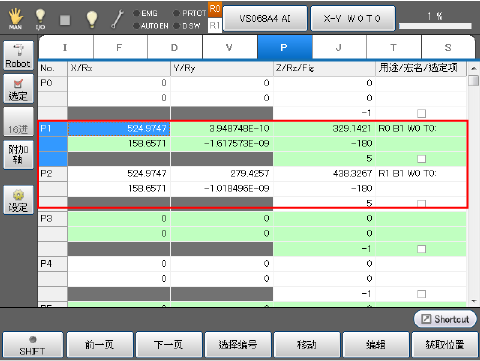Tick the checkbox in P0 row
Viewport: 480px width, 361px height.
421,113
